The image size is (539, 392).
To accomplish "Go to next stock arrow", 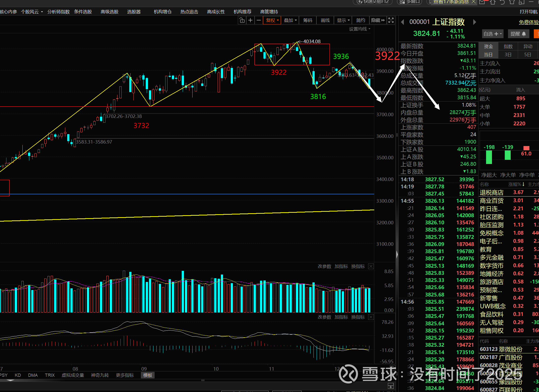I will (x=474, y=22).
